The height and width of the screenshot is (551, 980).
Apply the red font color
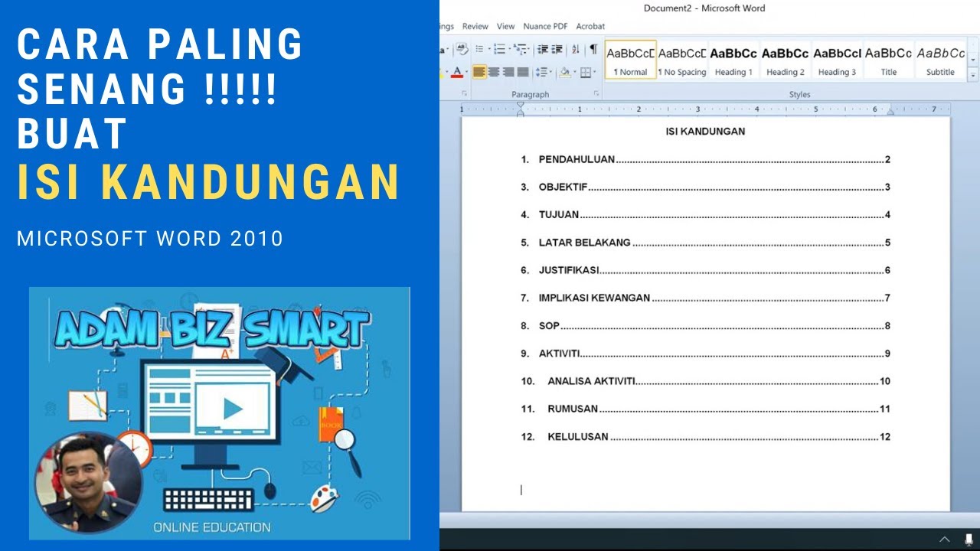pyautogui.click(x=457, y=72)
